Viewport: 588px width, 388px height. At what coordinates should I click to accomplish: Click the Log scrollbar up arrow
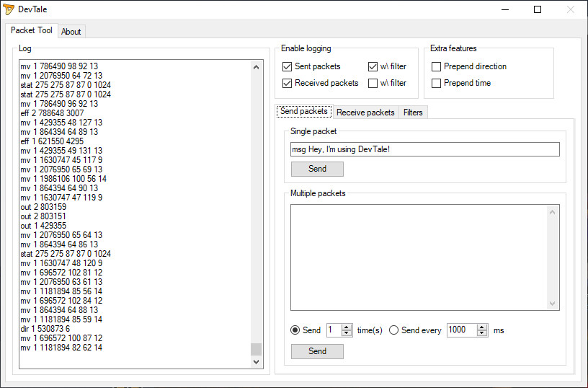click(256, 67)
